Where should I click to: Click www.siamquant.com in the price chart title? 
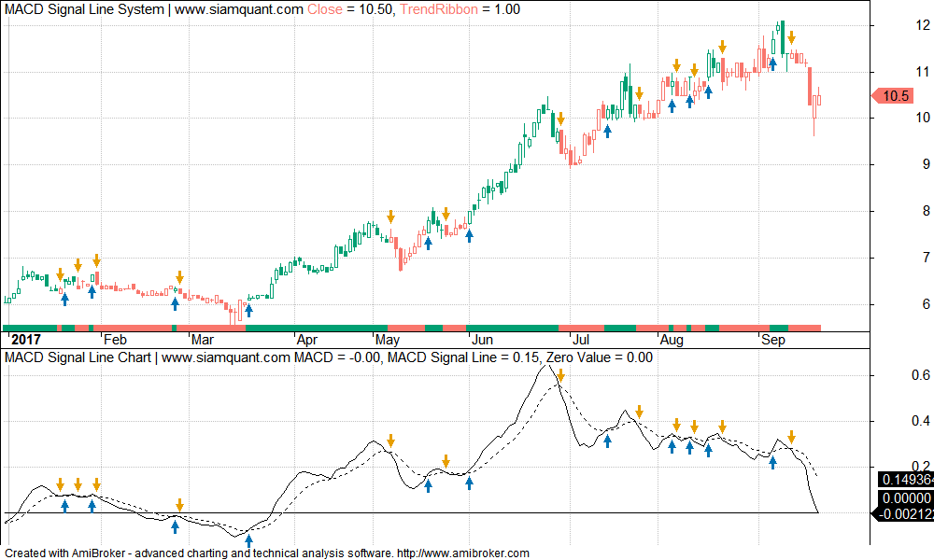point(238,9)
